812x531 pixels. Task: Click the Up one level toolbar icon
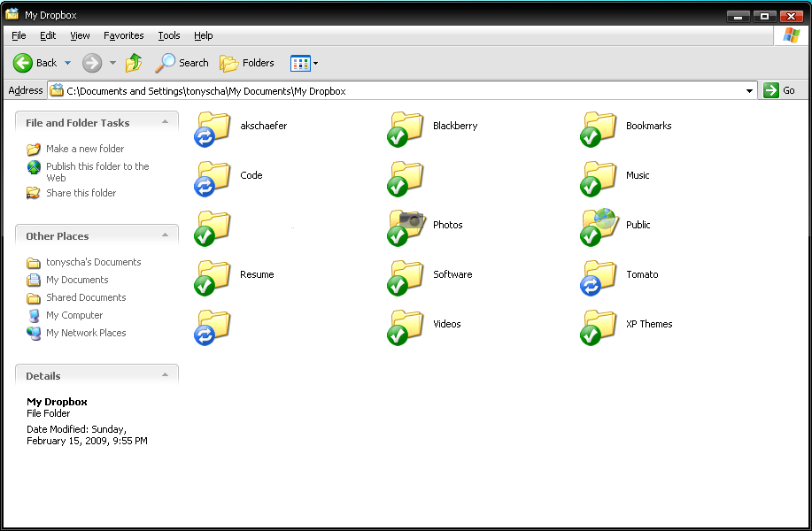click(134, 63)
